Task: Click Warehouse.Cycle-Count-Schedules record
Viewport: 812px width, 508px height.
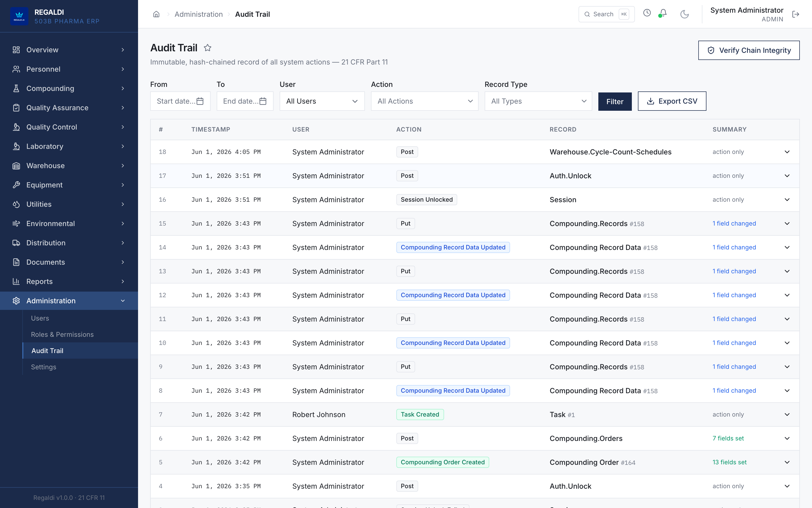Action: tap(610, 152)
